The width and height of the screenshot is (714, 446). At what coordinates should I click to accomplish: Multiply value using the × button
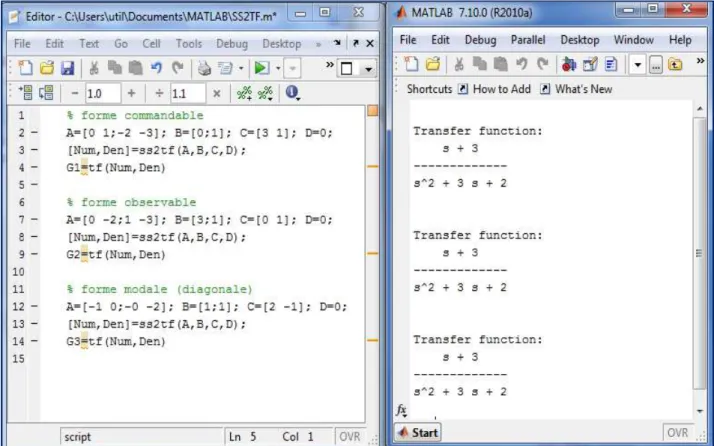pyautogui.click(x=217, y=93)
